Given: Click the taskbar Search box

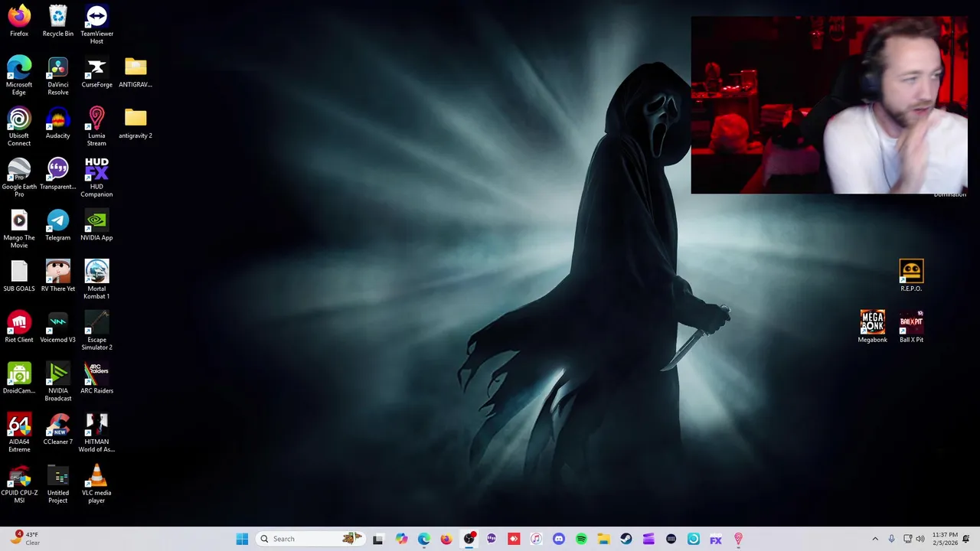Looking at the screenshot, I should (x=310, y=539).
